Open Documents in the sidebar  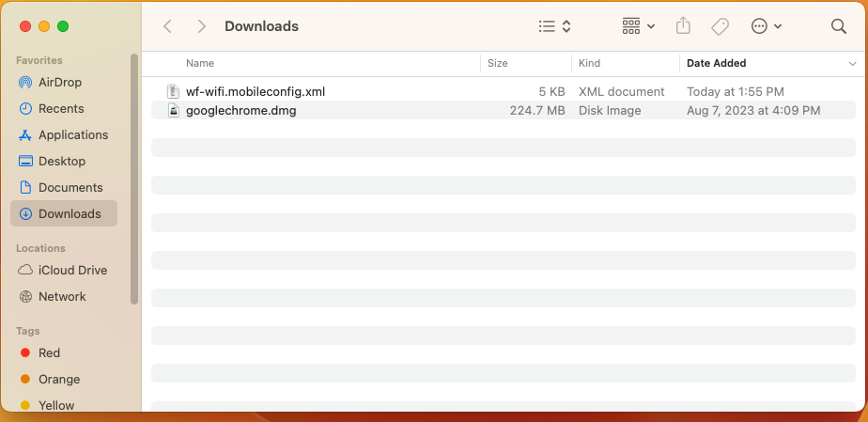64,188
